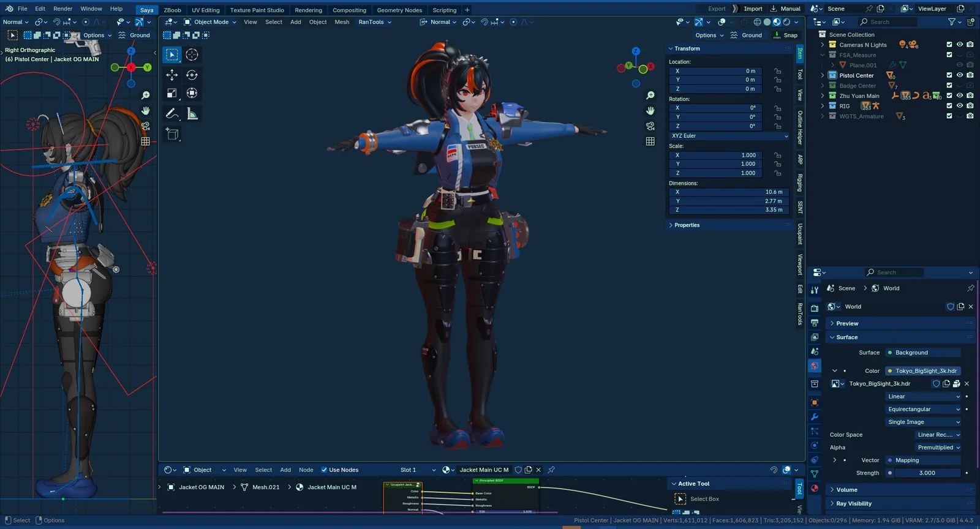This screenshot has height=529, width=980.
Task: Click the main viewport zoom magnifier gizmo
Action: tap(650, 96)
